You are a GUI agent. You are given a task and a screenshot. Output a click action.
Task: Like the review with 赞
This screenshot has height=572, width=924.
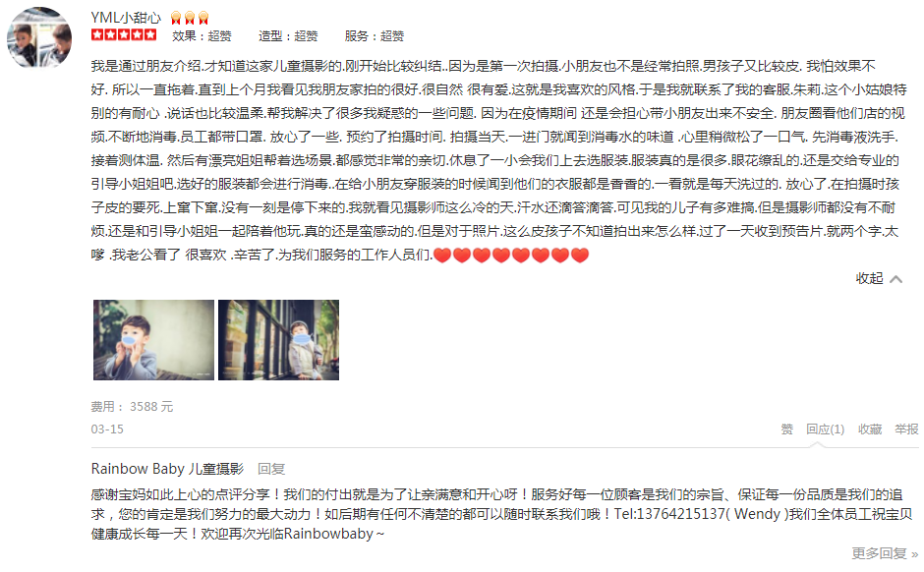786,429
